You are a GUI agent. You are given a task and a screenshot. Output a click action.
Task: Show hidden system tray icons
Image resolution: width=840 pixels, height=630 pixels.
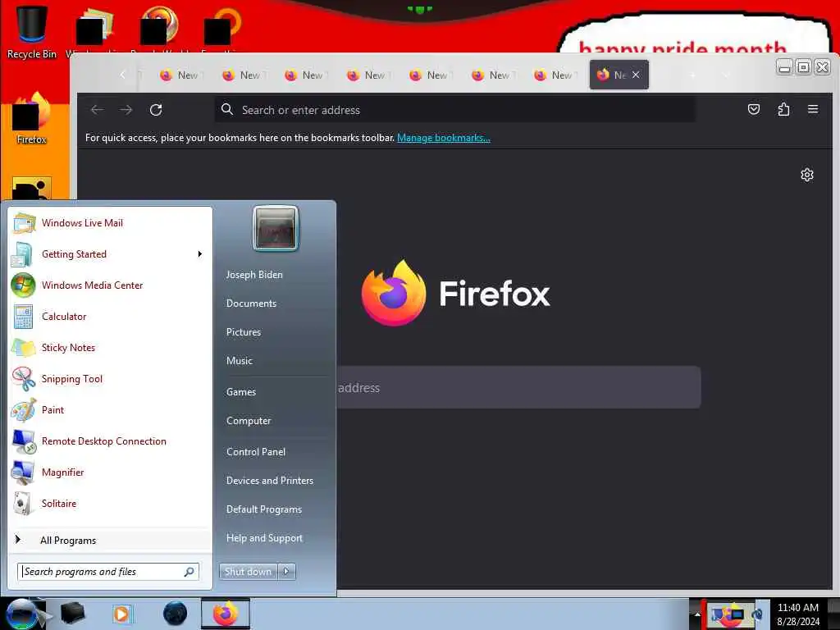697,614
